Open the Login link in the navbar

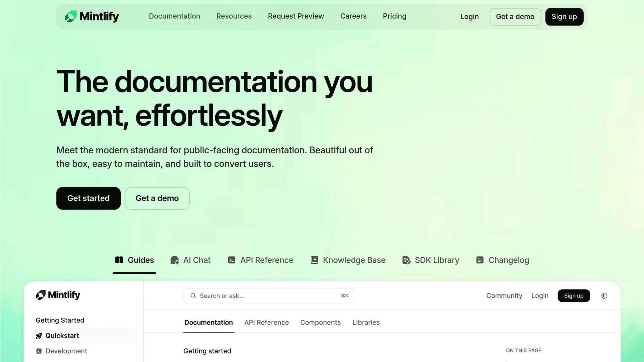pyautogui.click(x=469, y=16)
